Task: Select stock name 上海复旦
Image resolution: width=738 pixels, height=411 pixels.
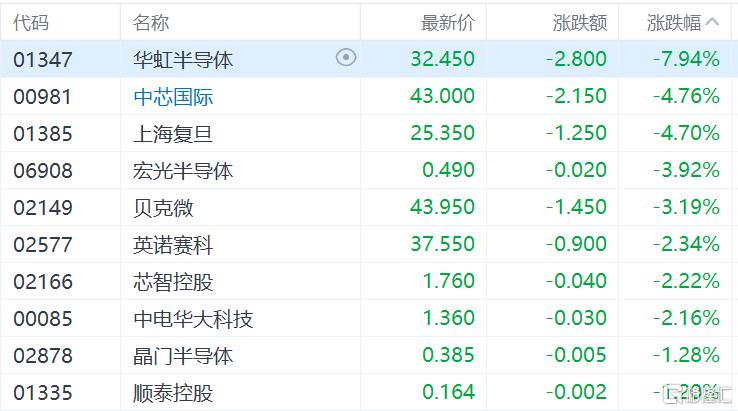Action: (x=173, y=134)
